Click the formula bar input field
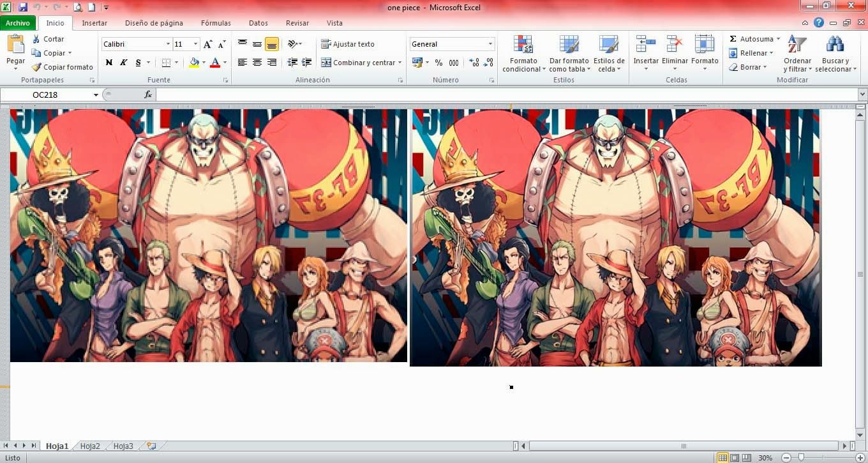Viewport: 868px width, 463px height. click(x=507, y=95)
